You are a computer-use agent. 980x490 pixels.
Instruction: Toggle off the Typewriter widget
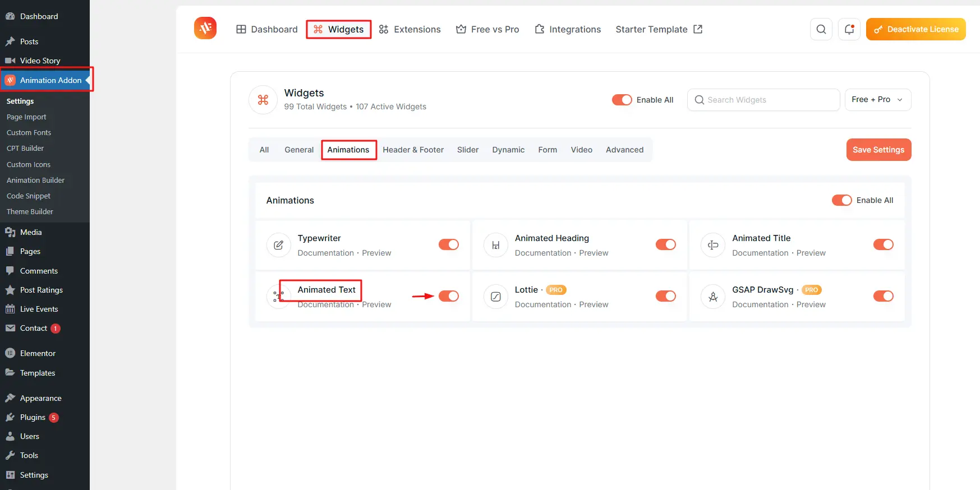[x=448, y=244]
